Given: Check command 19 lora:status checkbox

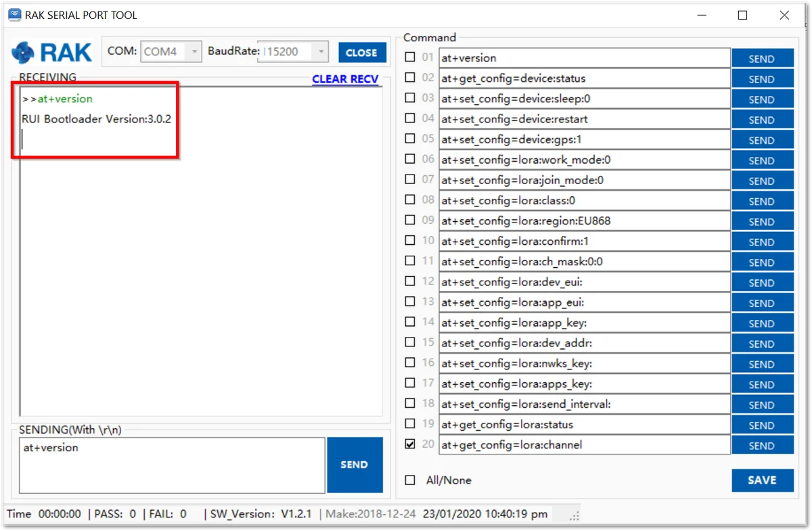Looking at the screenshot, I should [410, 423].
